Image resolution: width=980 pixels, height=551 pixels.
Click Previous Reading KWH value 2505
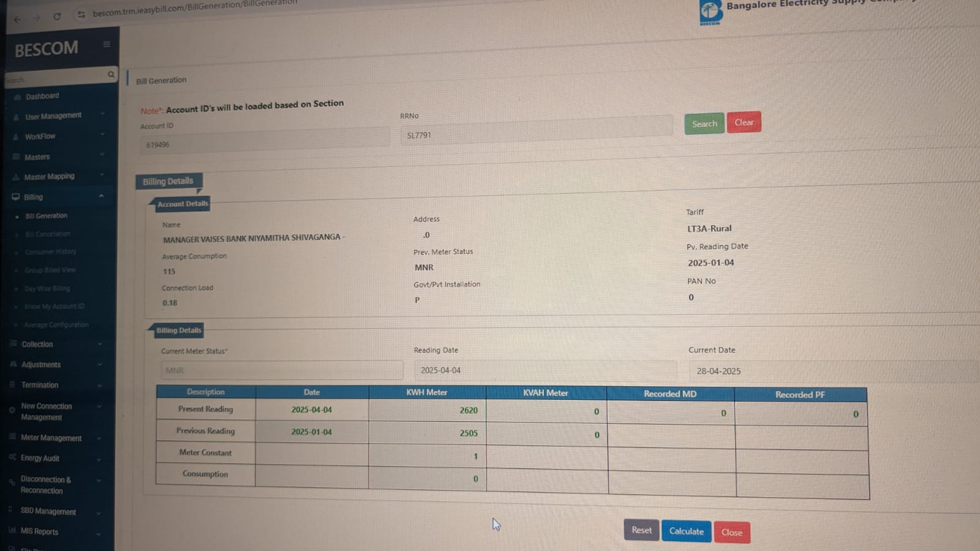(469, 433)
